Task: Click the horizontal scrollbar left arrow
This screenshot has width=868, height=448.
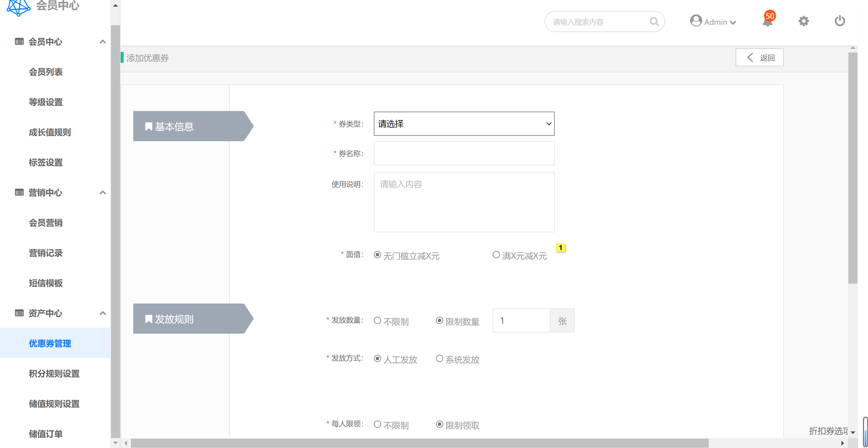Action: (126, 443)
